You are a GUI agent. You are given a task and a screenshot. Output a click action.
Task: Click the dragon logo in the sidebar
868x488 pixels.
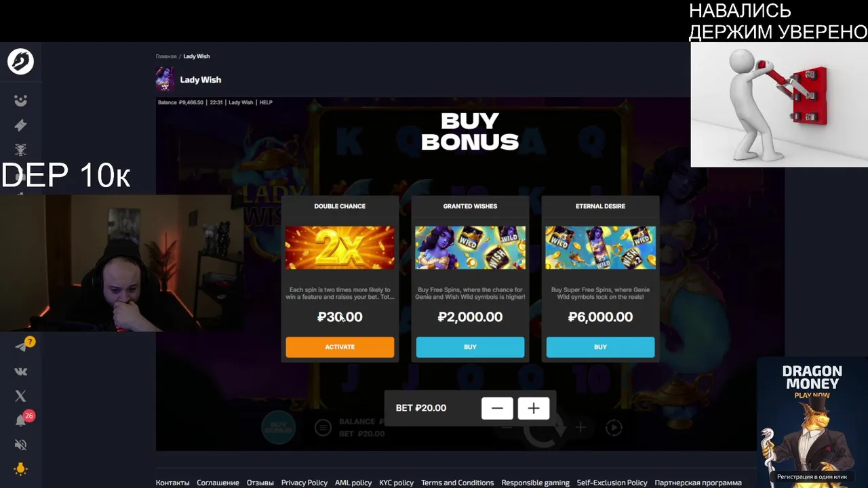click(20, 62)
